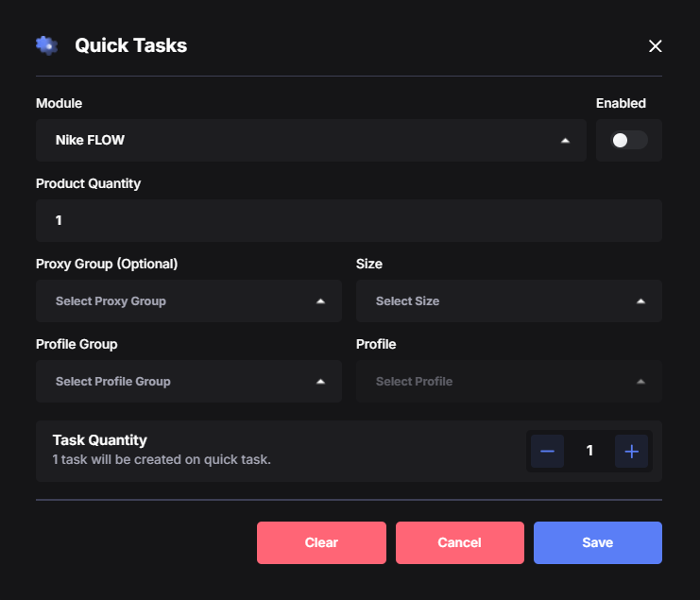This screenshot has width=700, height=600.
Task: Click the Product Quantity input field
Action: [x=349, y=220]
